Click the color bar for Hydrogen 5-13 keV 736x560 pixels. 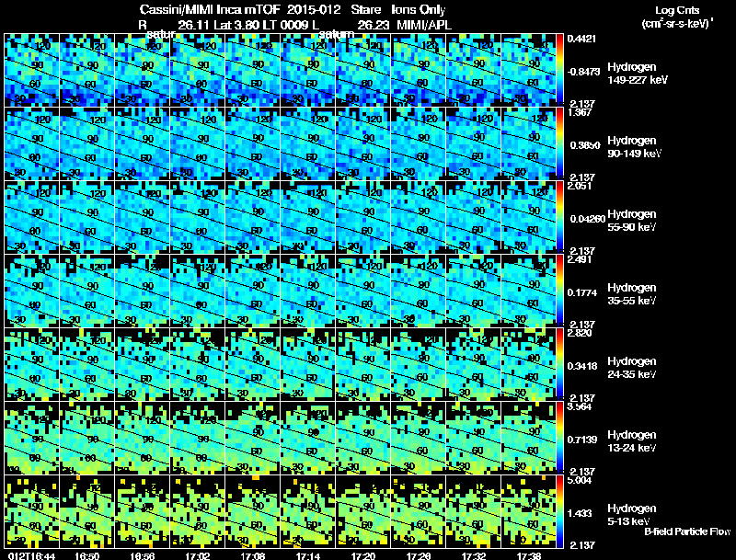pos(559,511)
